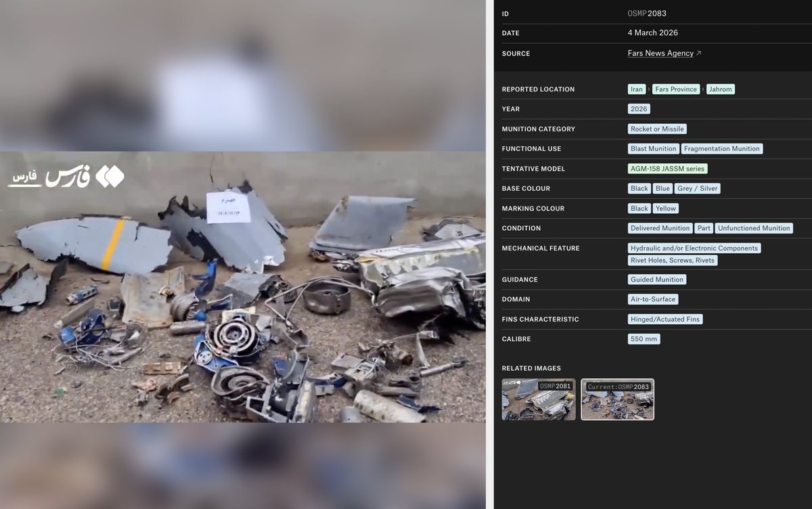Select the Fragmentation Munition tag
Screen dimensions: 812x509
pos(721,148)
